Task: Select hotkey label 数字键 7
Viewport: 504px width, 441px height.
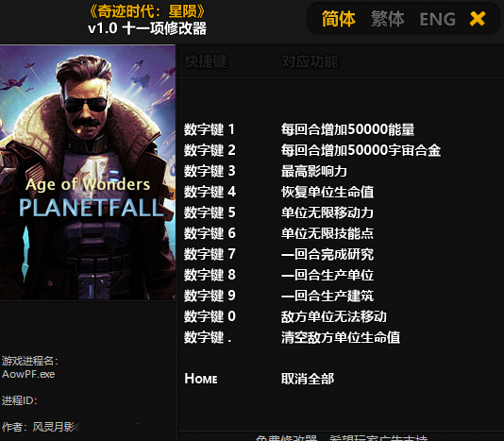Action: pyautogui.click(x=210, y=254)
